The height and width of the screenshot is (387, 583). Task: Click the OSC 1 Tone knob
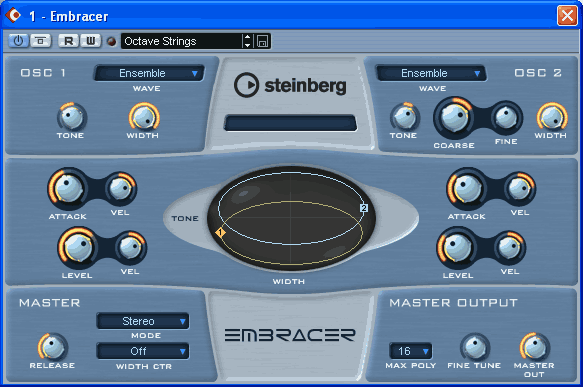click(71, 117)
